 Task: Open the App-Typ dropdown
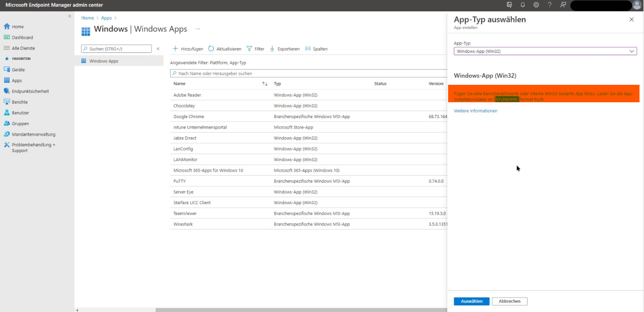[545, 51]
